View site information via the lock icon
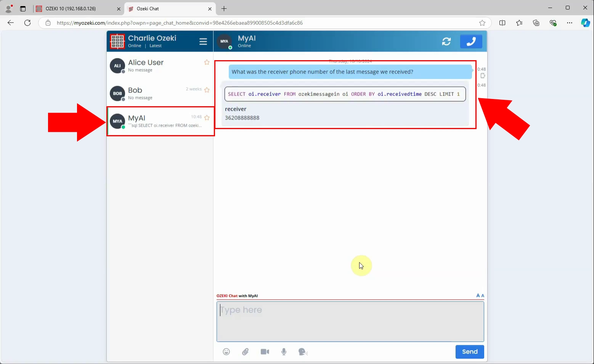The image size is (594, 364). [x=48, y=23]
